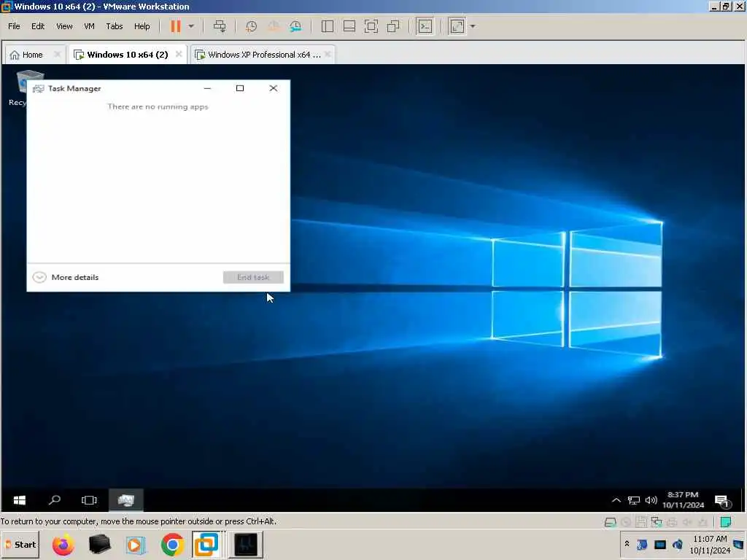
Task: Click the VMware network adapter status icon
Action: (657, 522)
